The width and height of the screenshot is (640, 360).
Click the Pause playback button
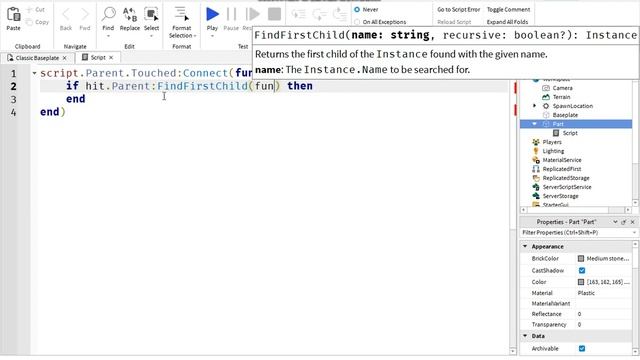point(231,14)
